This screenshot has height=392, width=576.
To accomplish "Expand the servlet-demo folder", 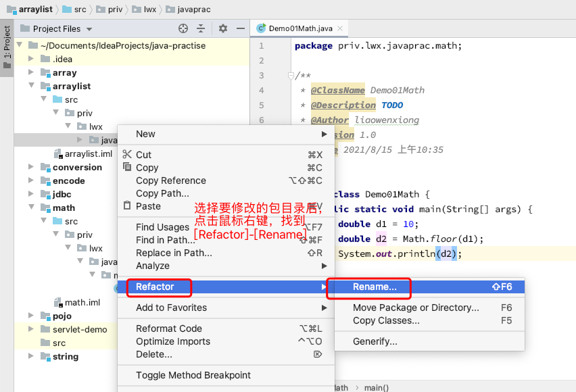I will click(x=31, y=329).
